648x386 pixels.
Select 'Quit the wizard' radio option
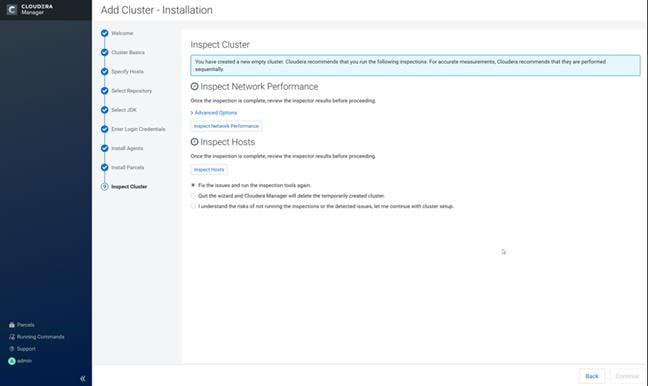point(193,195)
